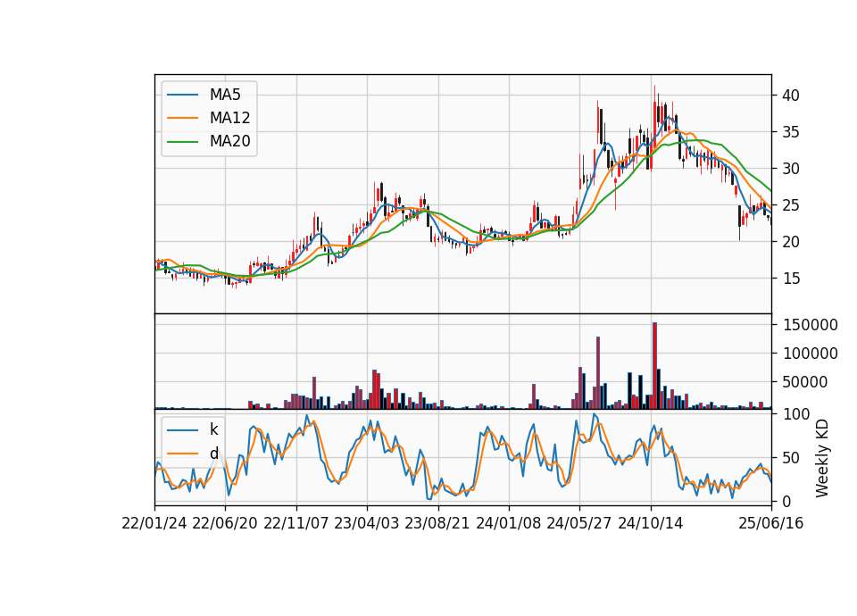
Task: Click the blue k legend line sample
Action: (x=182, y=429)
